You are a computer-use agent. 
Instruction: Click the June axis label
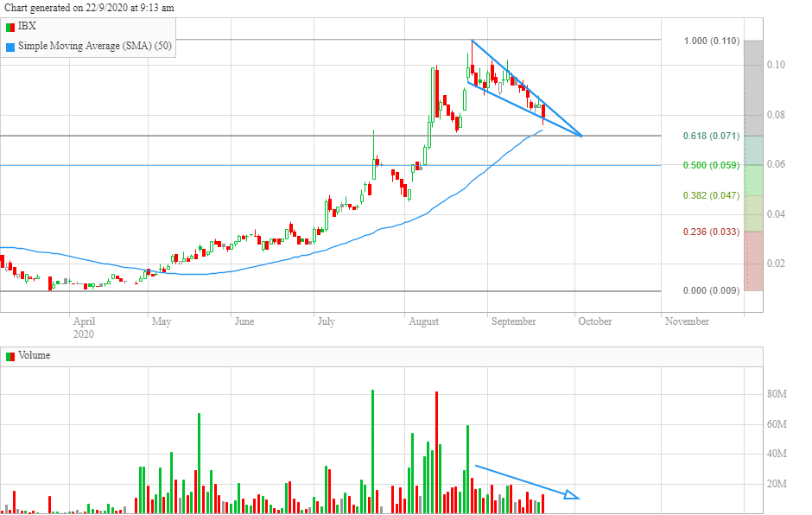[x=244, y=321]
